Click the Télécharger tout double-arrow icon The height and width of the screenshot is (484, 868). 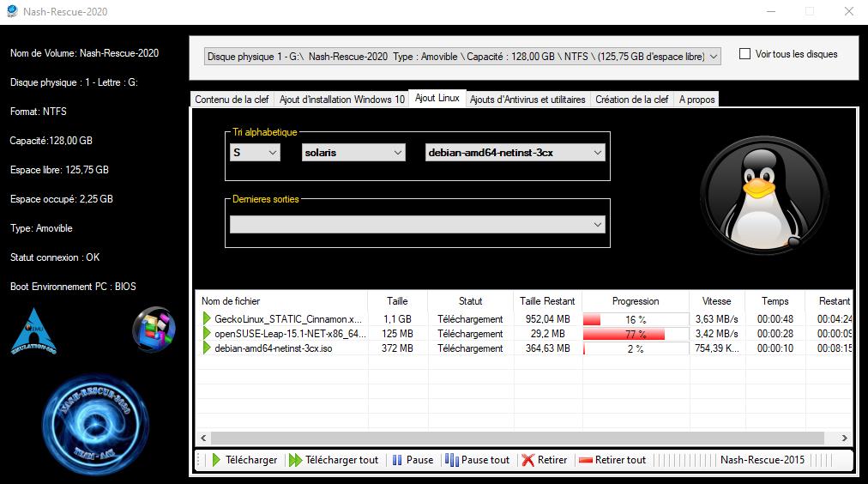tap(296, 460)
